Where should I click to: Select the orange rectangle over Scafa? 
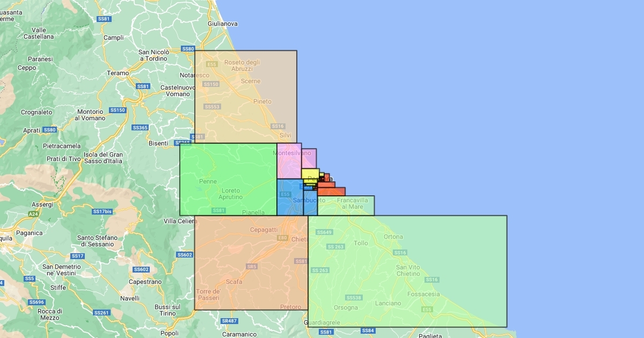coord(251,262)
